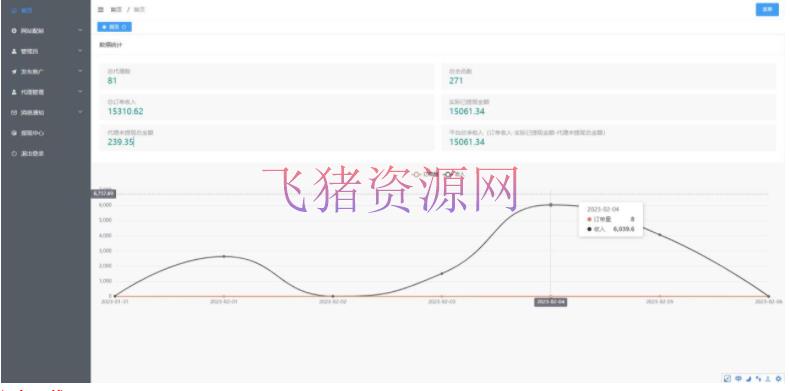The width and height of the screenshot is (790, 391).
Task: Click the 15061.34 value in the middle-right card
Action: pyautogui.click(x=467, y=111)
